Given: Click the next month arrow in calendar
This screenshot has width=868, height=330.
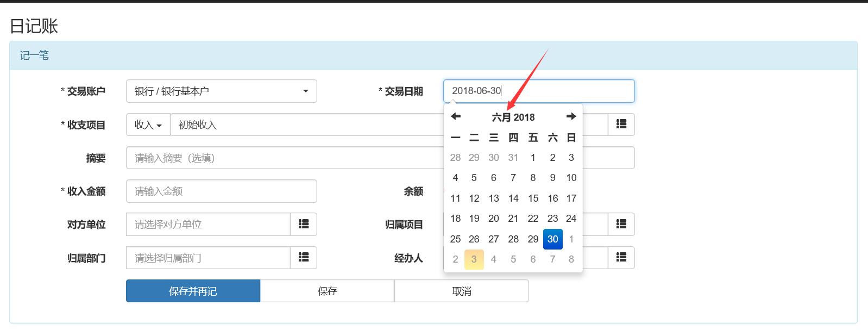Looking at the screenshot, I should coord(571,116).
